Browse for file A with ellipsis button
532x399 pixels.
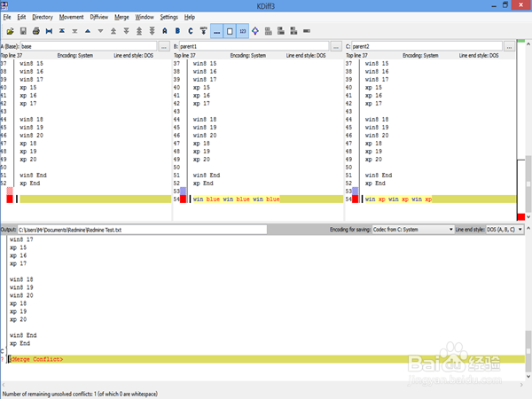[x=164, y=46]
